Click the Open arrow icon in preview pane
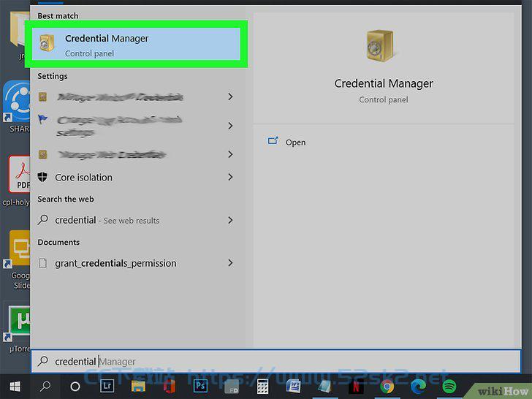This screenshot has height=399, width=532. click(273, 140)
